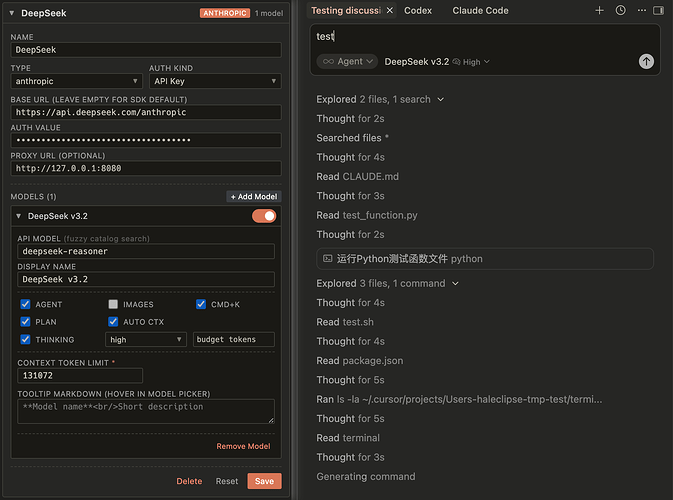Image resolution: width=673 pixels, height=500 pixels.
Task: Open the Read terminal step
Action: point(348,438)
